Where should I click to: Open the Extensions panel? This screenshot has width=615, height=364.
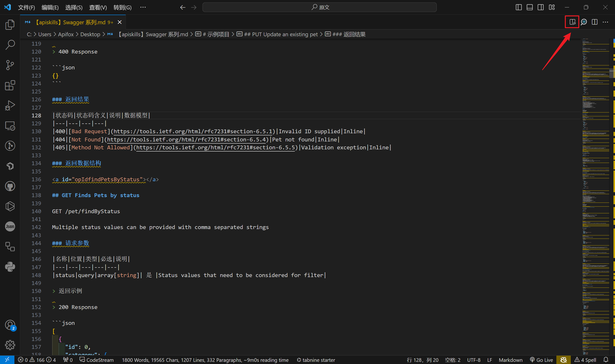click(10, 85)
